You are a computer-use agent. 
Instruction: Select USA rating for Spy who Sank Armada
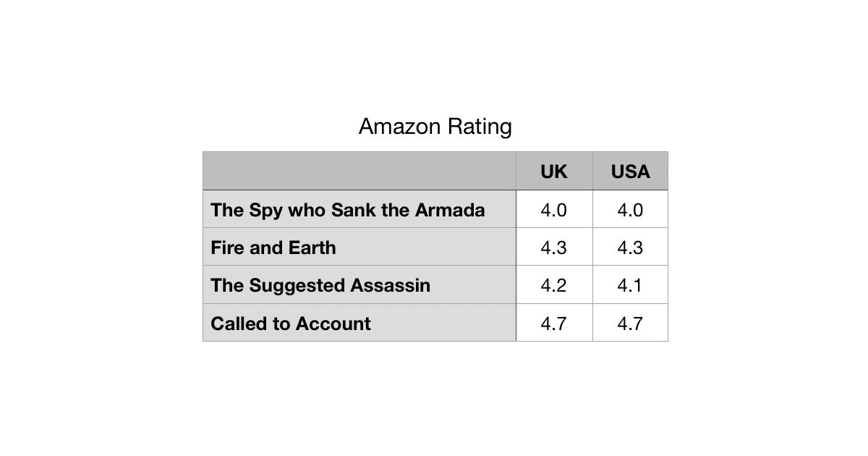point(630,210)
